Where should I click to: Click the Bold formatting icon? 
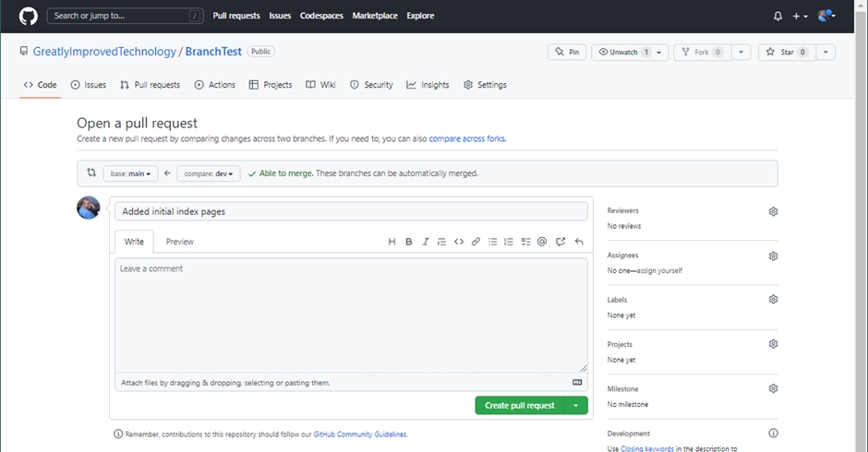[x=409, y=242]
